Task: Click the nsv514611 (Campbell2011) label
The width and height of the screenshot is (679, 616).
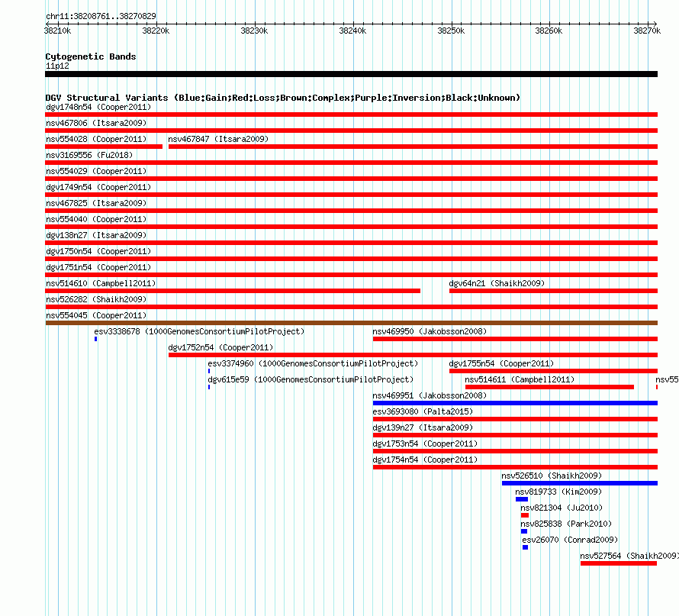Action: click(x=520, y=379)
